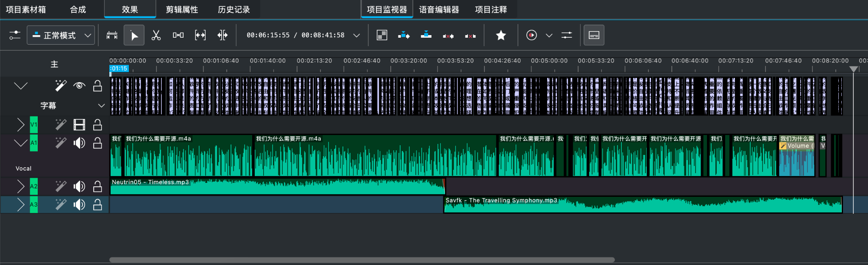Activate the arrow selection tool

[x=134, y=35]
